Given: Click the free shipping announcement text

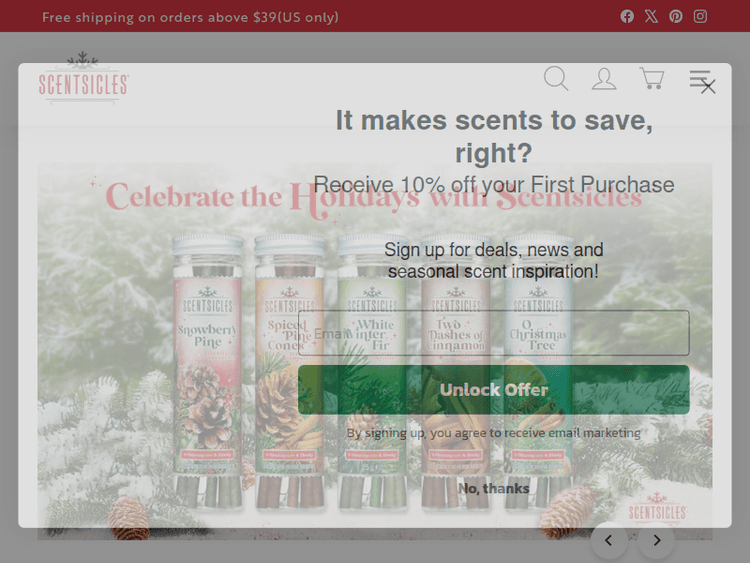Looking at the screenshot, I should 190,17.
